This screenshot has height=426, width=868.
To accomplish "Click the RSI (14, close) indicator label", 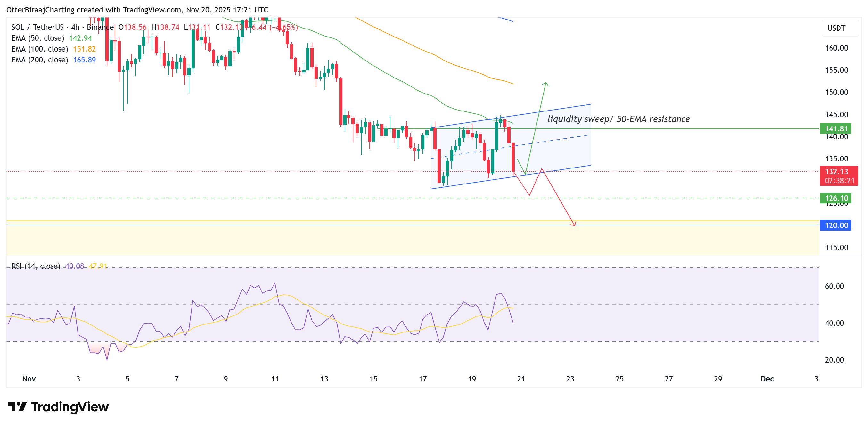I will 35,266.
